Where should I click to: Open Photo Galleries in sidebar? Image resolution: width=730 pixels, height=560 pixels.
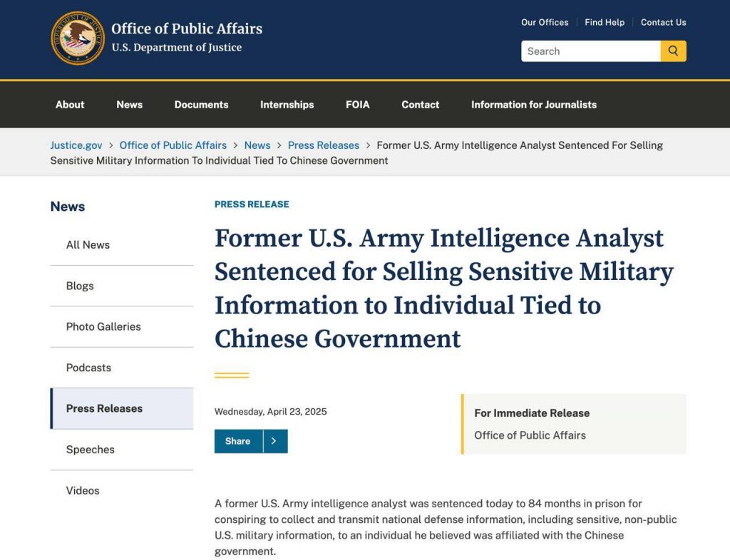(x=103, y=327)
